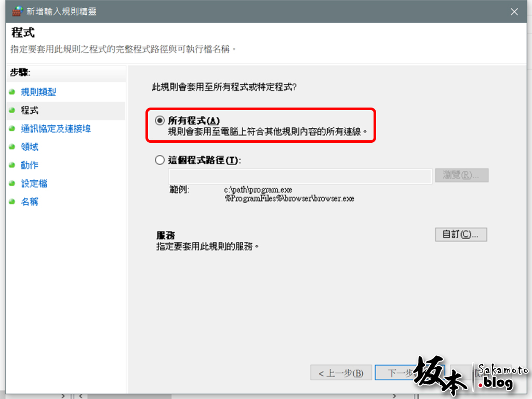Image resolution: width=532 pixels, height=399 pixels.
Task: Click green bullet beside 動作 step
Action: [12, 165]
